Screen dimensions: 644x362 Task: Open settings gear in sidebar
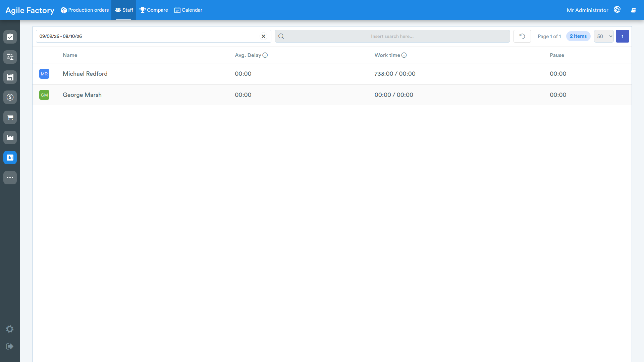click(10, 329)
